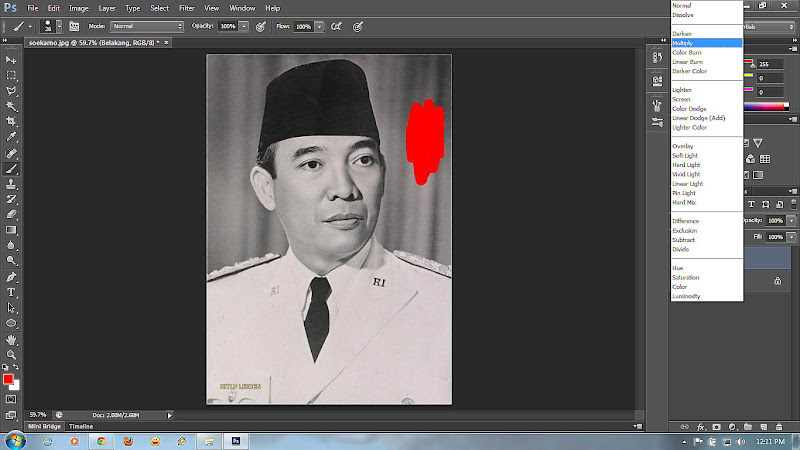The image size is (800, 450).
Task: Select the Dodge tool
Action: pos(11,261)
